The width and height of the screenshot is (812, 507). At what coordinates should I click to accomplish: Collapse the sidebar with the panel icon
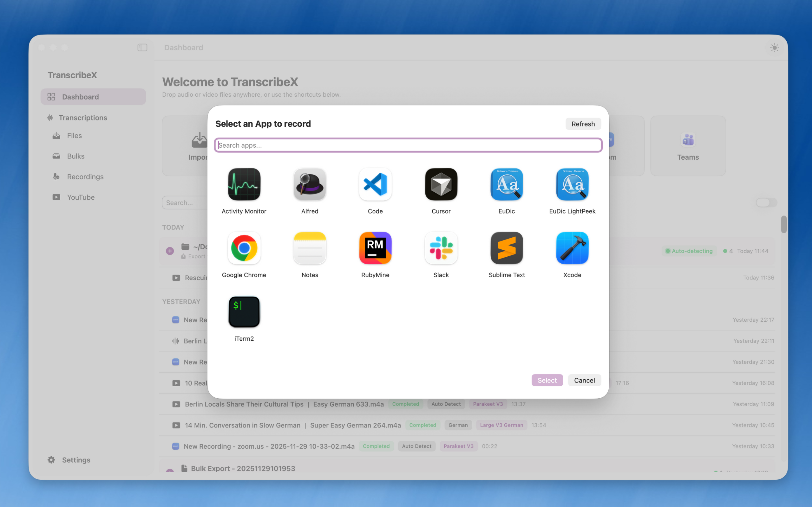pyautogui.click(x=142, y=48)
